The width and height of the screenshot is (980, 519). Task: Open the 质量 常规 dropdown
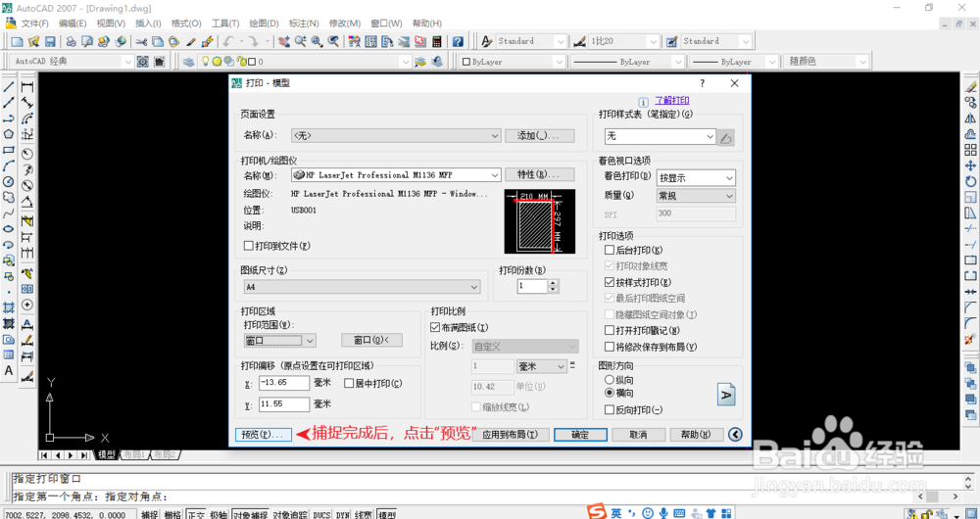tap(696, 196)
